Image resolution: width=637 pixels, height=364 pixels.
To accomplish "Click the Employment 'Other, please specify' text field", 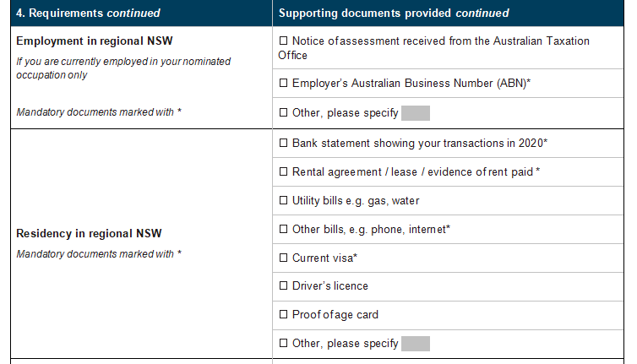I will tap(416, 113).
